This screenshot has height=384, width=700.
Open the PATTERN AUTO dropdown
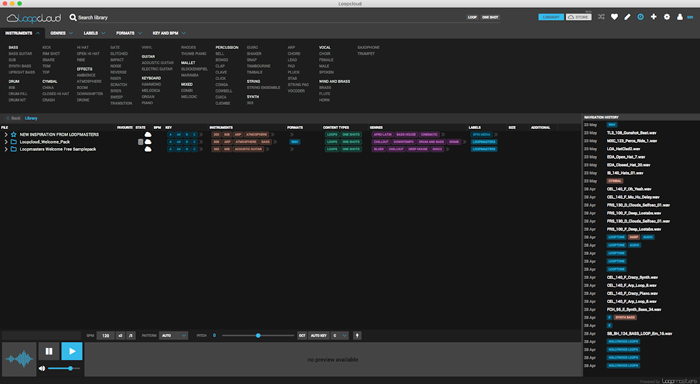(x=173, y=335)
